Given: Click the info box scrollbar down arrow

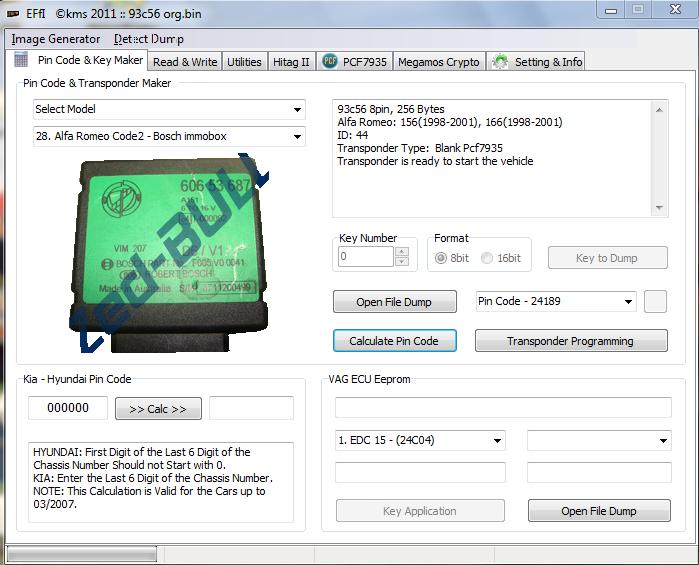Looking at the screenshot, I should pyautogui.click(x=659, y=208).
